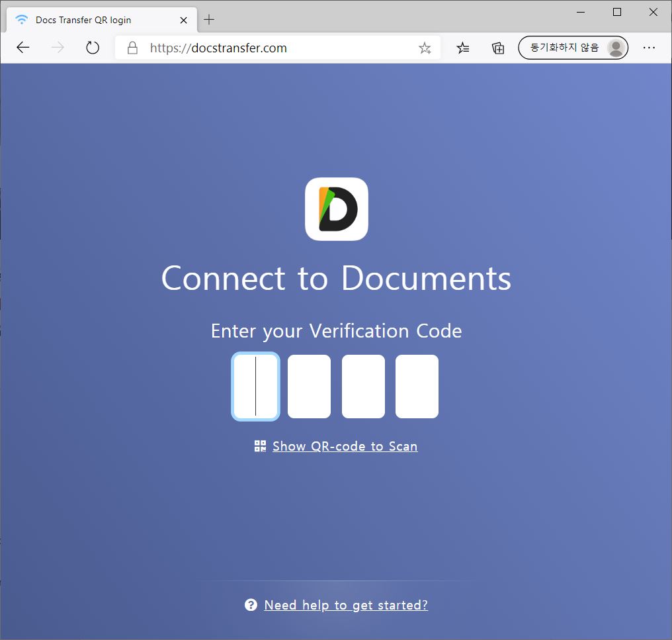Click the question mark help icon
Viewport: 672px width, 640px height.
pos(251,605)
